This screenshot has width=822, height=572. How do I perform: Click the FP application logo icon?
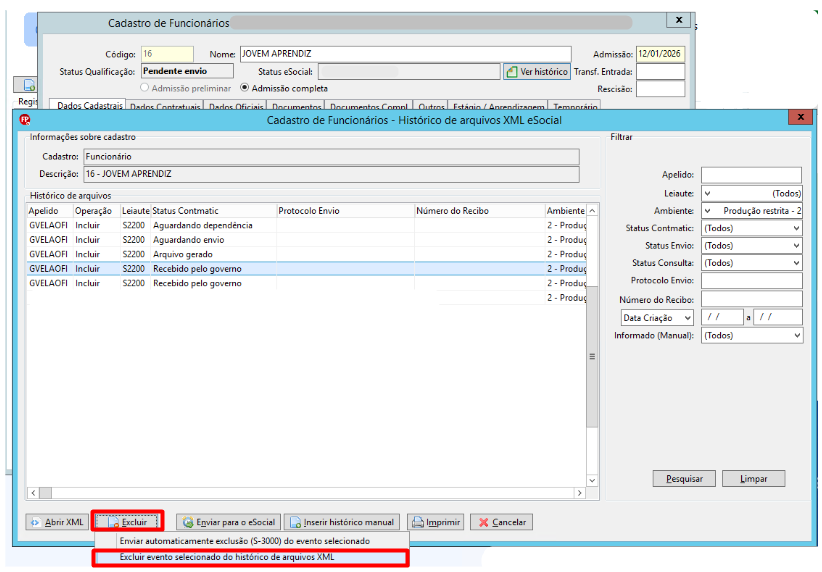pyautogui.click(x=25, y=120)
